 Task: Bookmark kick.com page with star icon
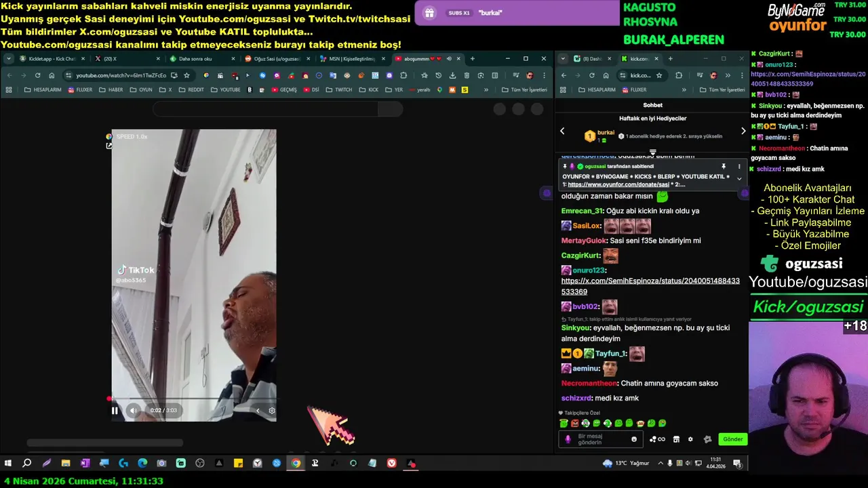(659, 75)
